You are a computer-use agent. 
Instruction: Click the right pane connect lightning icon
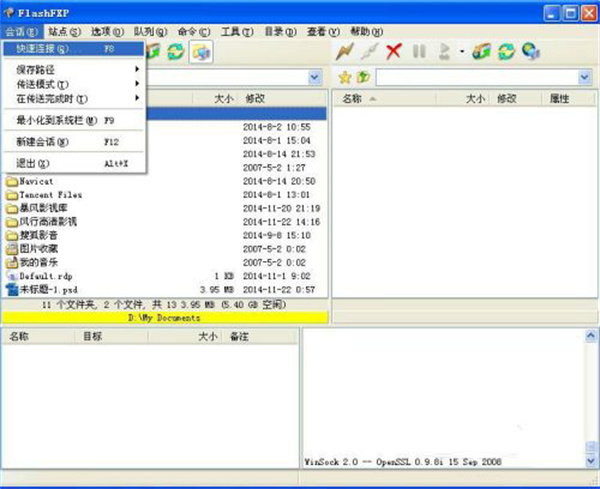pos(347,51)
